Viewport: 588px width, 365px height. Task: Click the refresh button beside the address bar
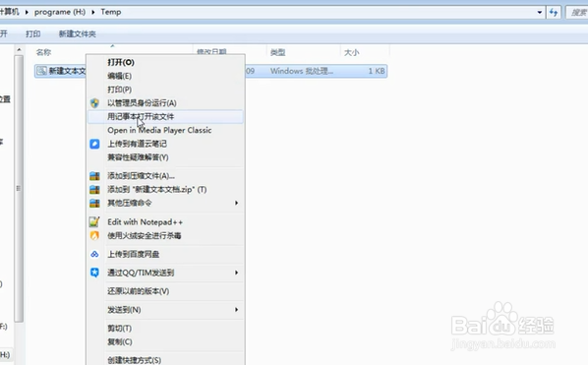coord(554,13)
